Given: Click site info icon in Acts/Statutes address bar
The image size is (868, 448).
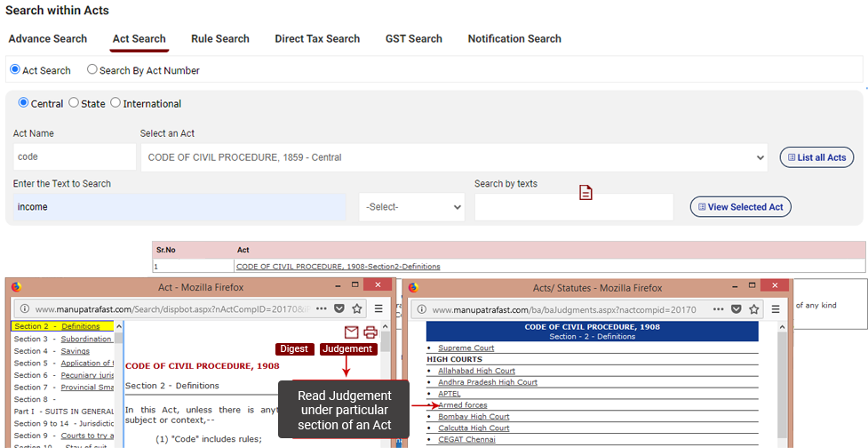Looking at the screenshot, I should point(420,309).
